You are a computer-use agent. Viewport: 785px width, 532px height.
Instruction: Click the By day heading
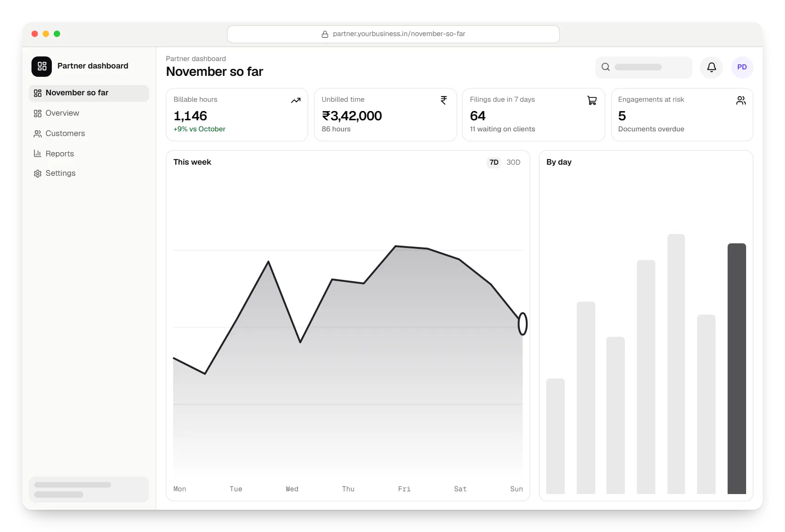tap(559, 162)
